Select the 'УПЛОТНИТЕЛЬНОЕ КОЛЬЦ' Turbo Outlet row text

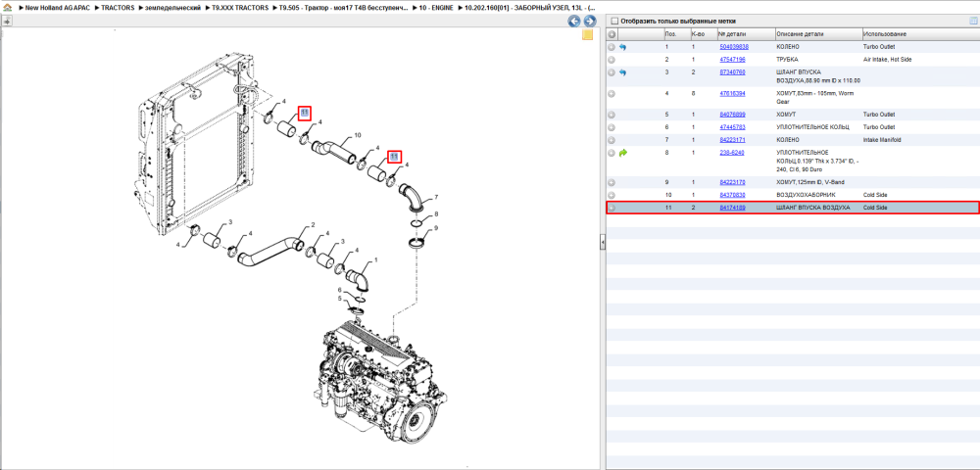tap(812, 127)
